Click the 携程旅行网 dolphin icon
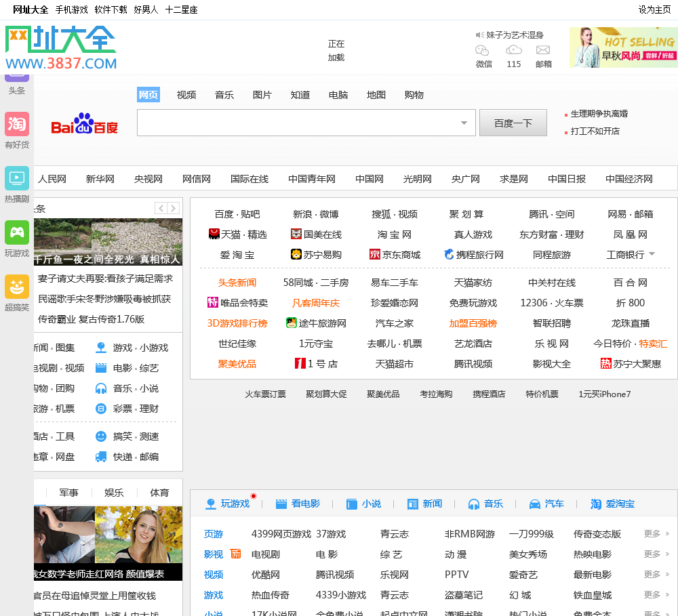The image size is (678, 616). [450, 254]
